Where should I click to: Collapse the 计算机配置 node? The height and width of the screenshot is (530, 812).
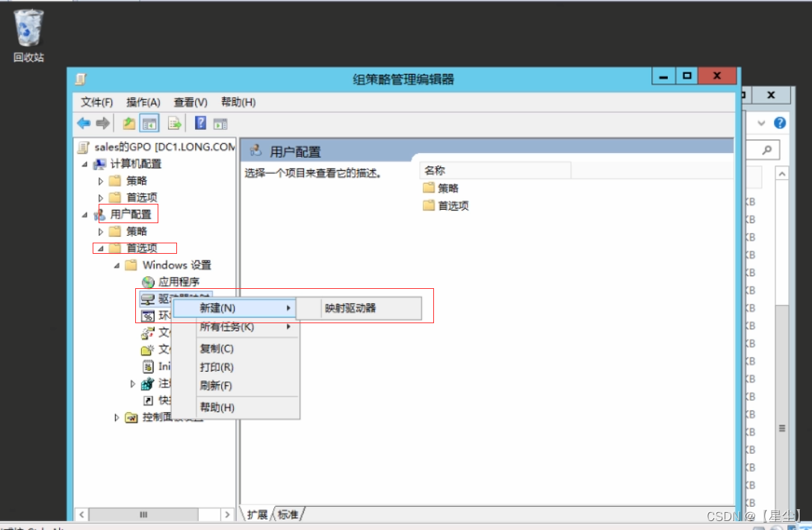pyautogui.click(x=84, y=164)
